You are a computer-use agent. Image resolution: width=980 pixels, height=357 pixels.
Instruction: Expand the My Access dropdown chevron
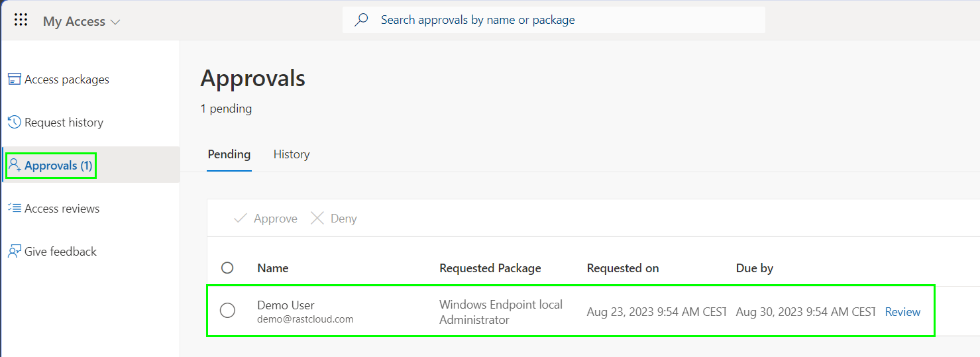115,22
